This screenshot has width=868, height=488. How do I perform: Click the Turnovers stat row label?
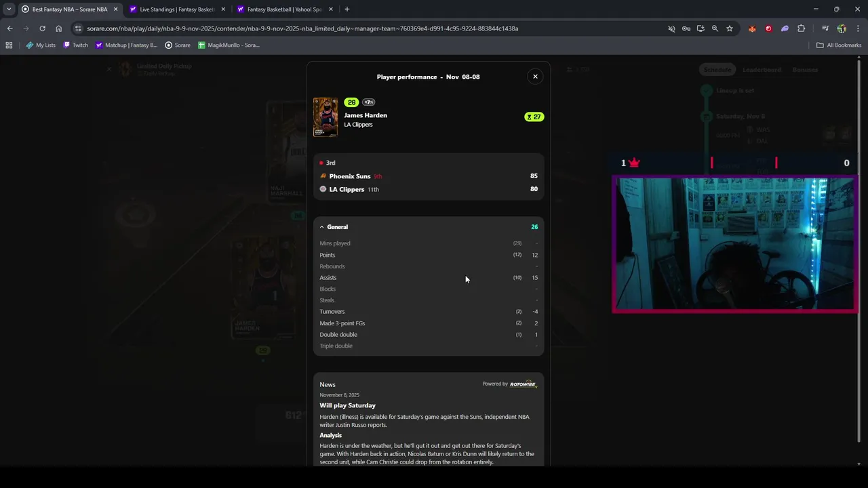tap(332, 312)
